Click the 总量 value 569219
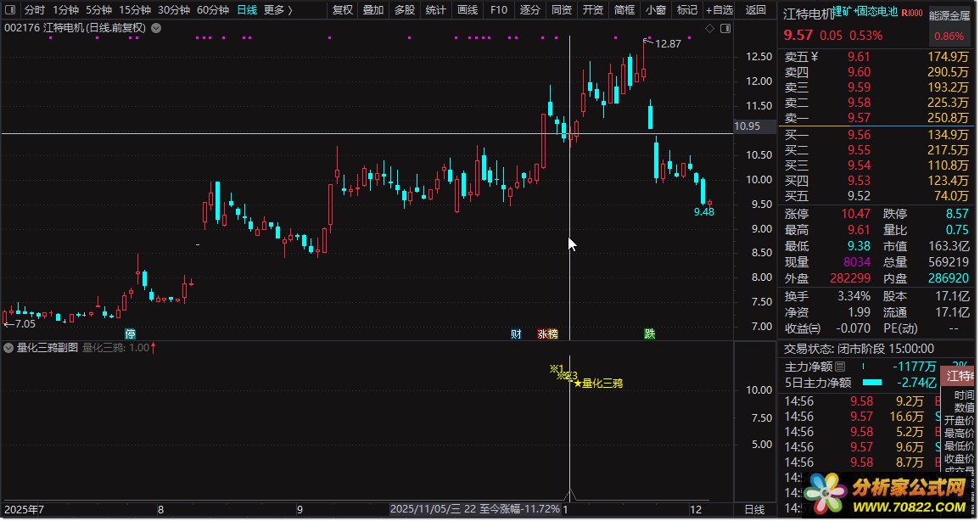 (949, 262)
